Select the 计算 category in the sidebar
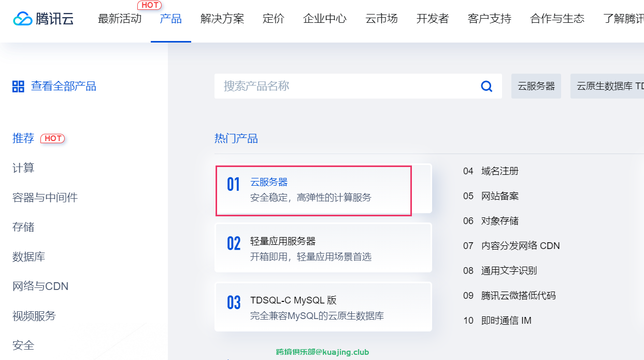The image size is (644, 360). tap(23, 168)
